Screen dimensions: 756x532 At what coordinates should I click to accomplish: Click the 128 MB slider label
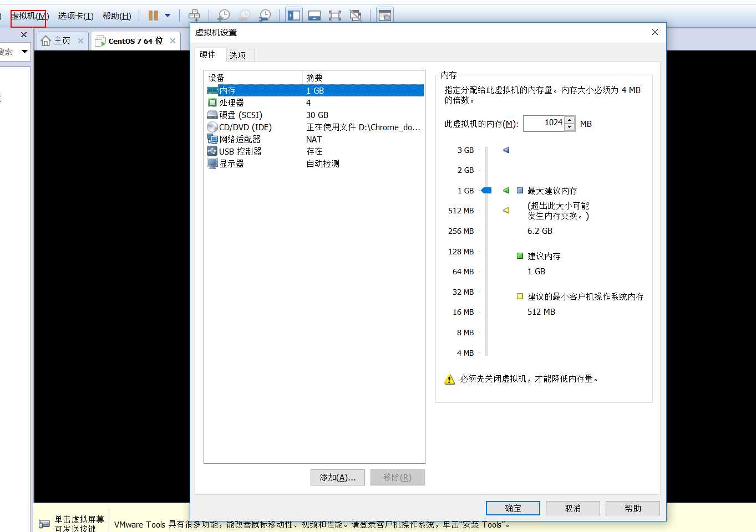[461, 252]
